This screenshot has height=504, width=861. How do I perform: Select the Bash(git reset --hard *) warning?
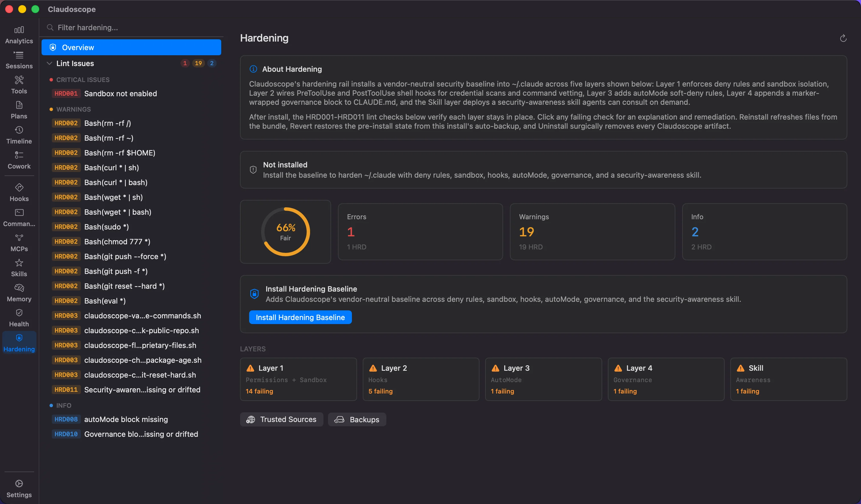pyautogui.click(x=131, y=286)
